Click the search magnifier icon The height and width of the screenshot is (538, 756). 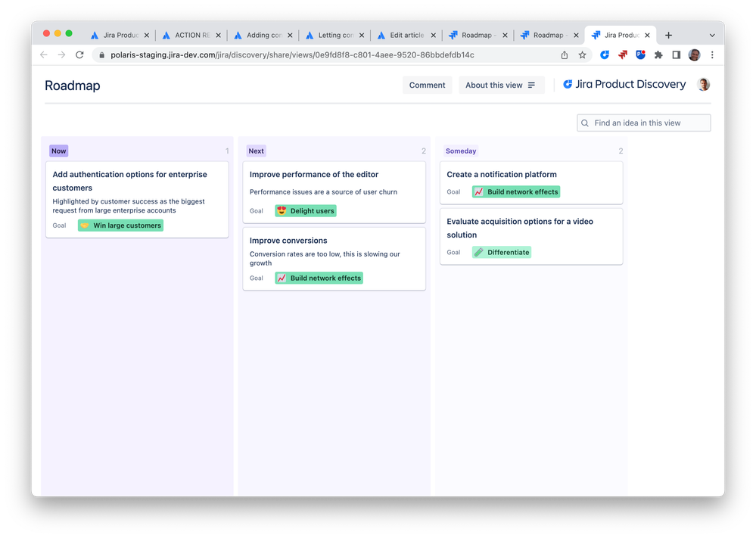(x=585, y=123)
